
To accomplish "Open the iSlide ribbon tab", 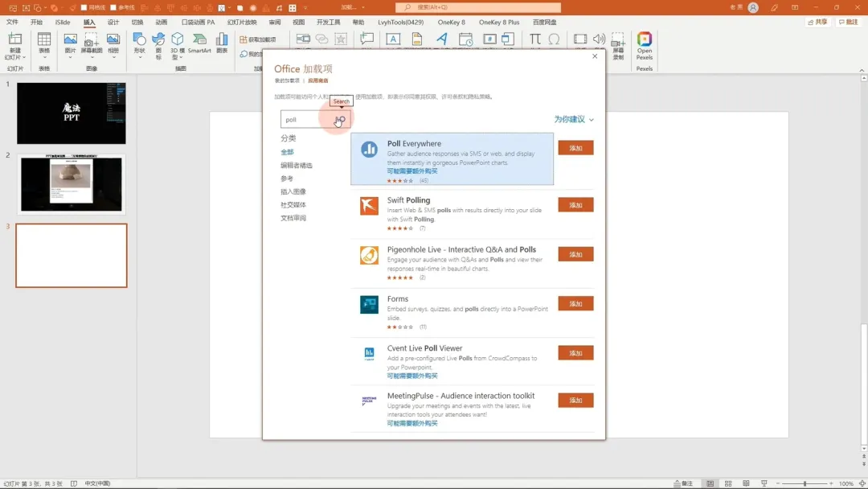I will click(63, 23).
